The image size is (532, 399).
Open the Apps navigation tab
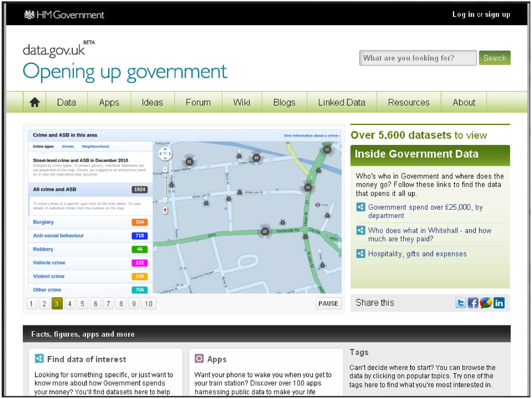click(x=109, y=102)
